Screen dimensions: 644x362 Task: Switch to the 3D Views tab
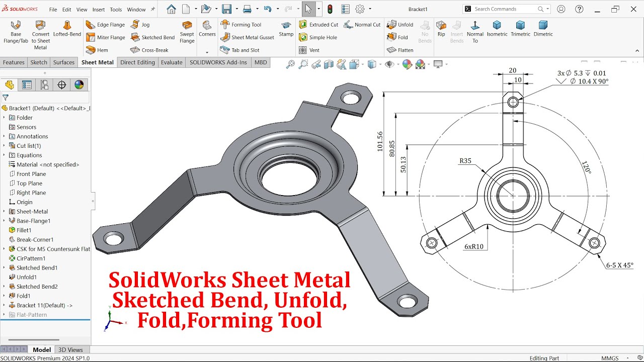pos(70,350)
